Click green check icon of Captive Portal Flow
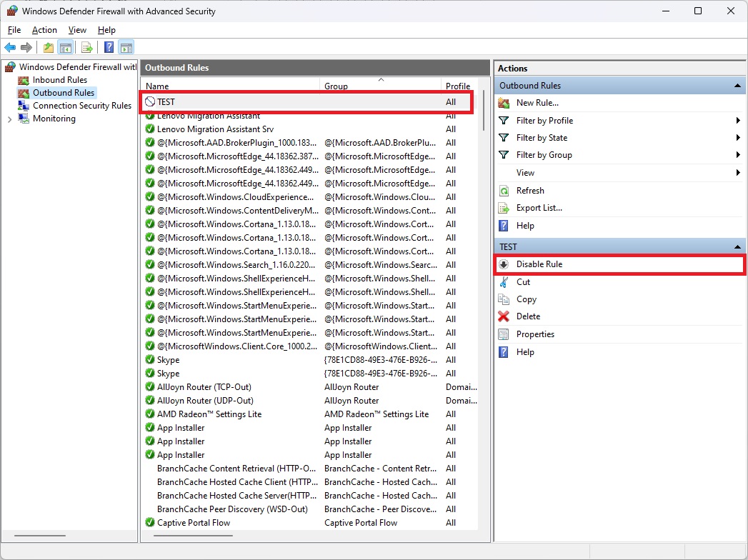The height and width of the screenshot is (560, 748). pos(150,522)
